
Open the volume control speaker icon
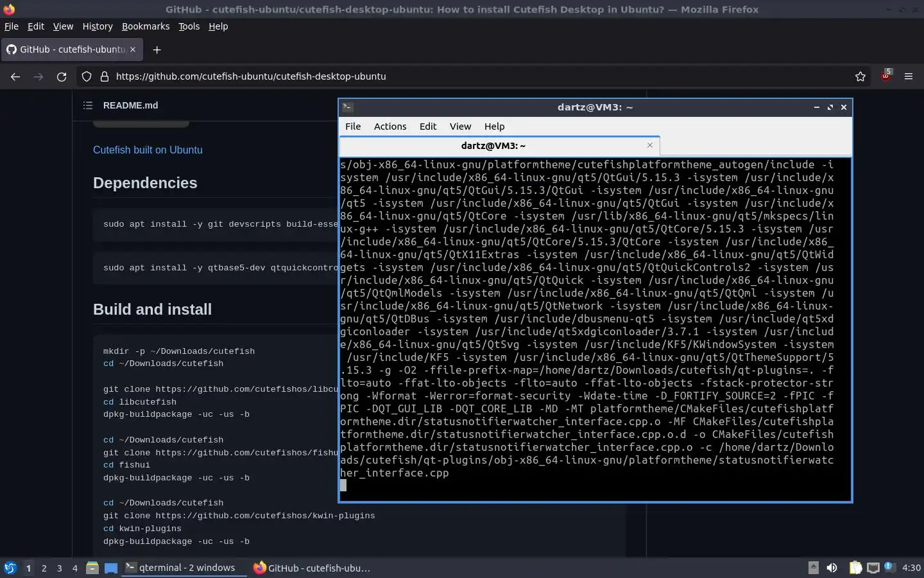(832, 568)
